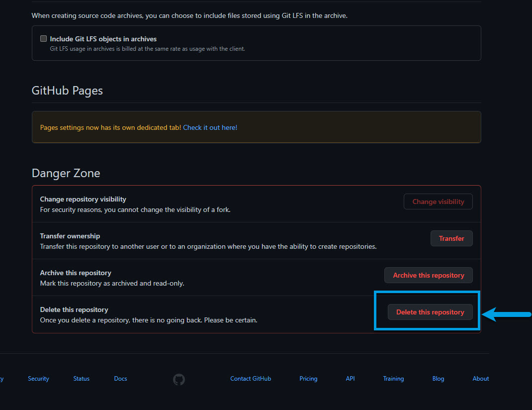
Task: Click the GitHub Pages section heading
Action: pyautogui.click(x=67, y=91)
